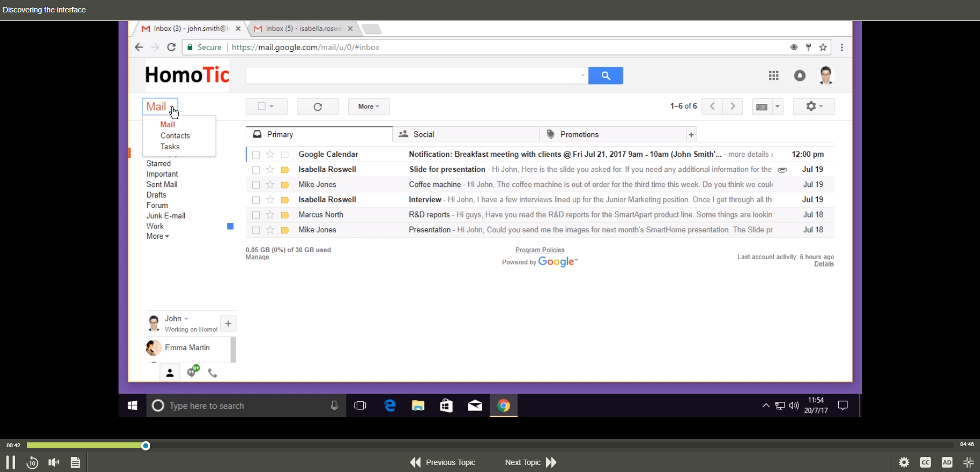The width and height of the screenshot is (980, 472).
Task: Tick the checkbox for the Coffee machine email
Action: click(x=256, y=185)
